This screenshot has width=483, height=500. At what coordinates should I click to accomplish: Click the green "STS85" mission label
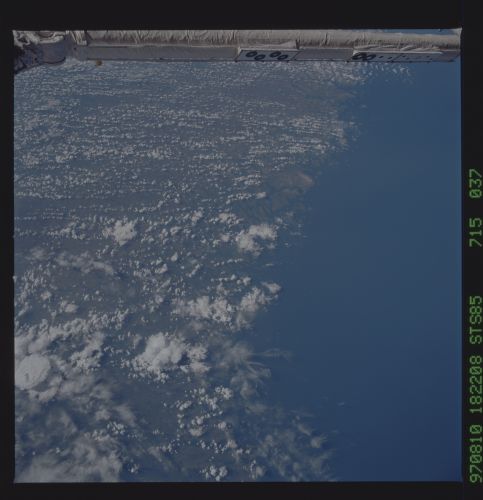(476, 320)
